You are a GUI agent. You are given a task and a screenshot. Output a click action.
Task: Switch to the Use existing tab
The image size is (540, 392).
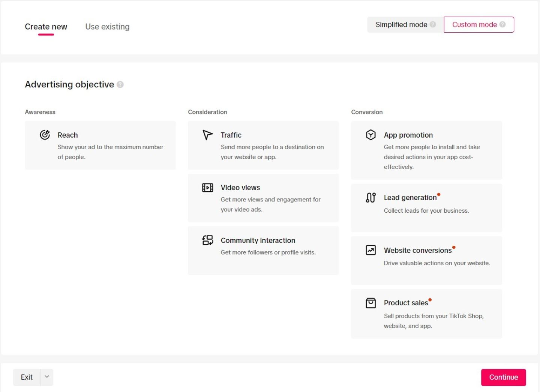tap(107, 27)
